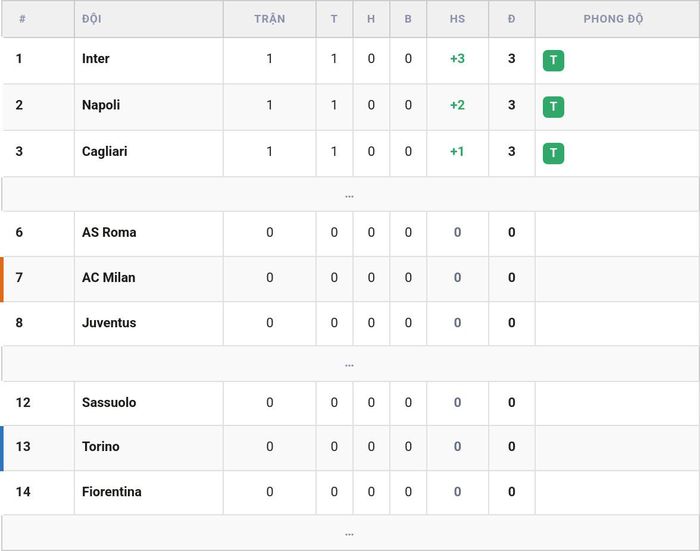Click Inter's green T form badge
Image resolution: width=700 pixels, height=551 pixels.
553,60
